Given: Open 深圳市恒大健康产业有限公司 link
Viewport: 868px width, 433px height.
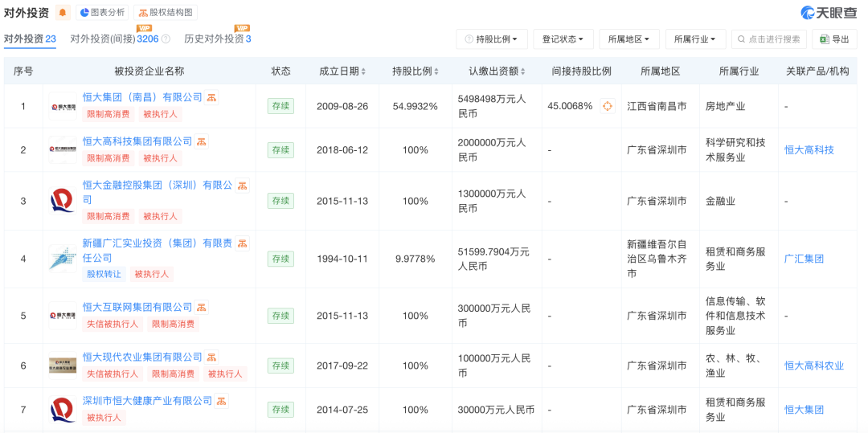Looking at the screenshot, I should pos(147,401).
